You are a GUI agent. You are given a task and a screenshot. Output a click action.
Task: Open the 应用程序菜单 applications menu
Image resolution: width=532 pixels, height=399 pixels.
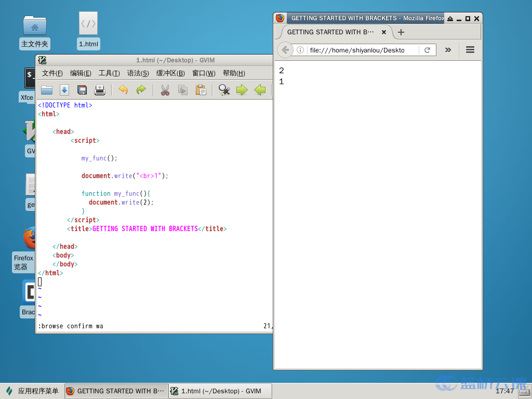pos(32,391)
